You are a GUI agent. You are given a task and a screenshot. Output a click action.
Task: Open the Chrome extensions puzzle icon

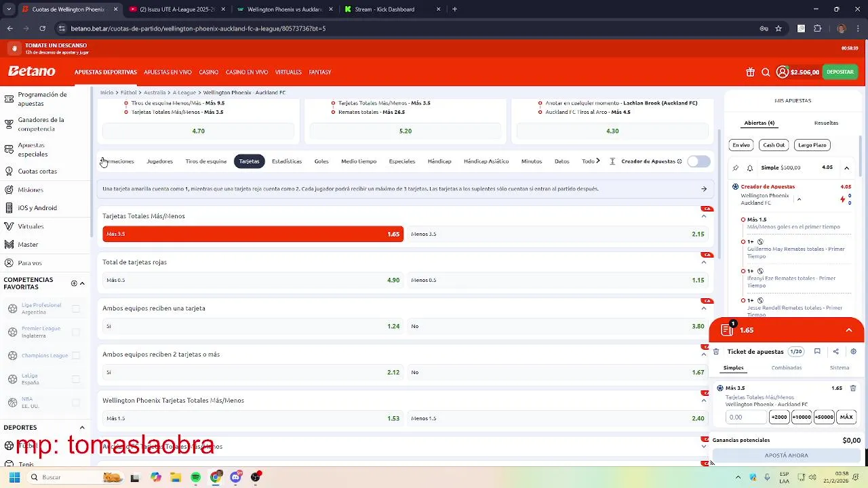pyautogui.click(x=817, y=28)
